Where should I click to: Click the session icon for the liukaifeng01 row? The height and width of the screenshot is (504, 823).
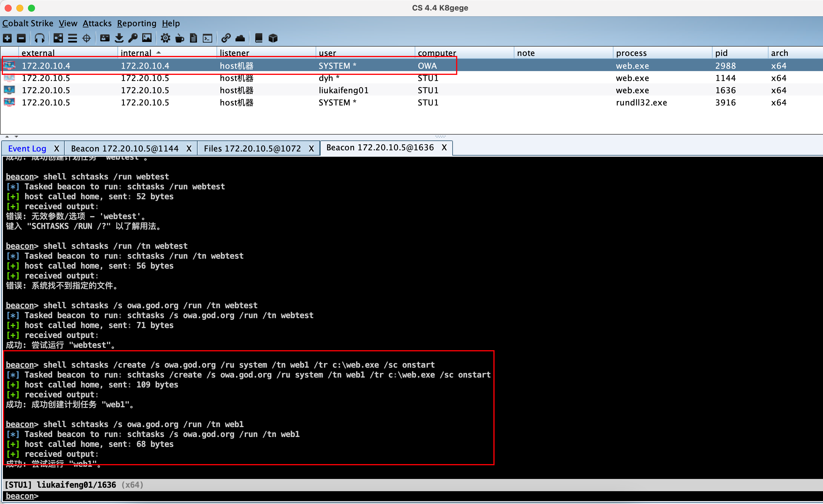9,90
